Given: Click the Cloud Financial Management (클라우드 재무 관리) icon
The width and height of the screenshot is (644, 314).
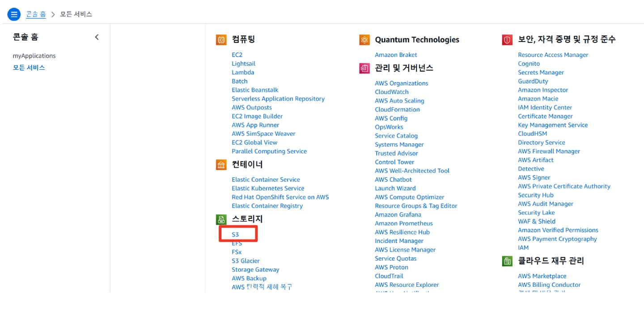Looking at the screenshot, I should (507, 261).
